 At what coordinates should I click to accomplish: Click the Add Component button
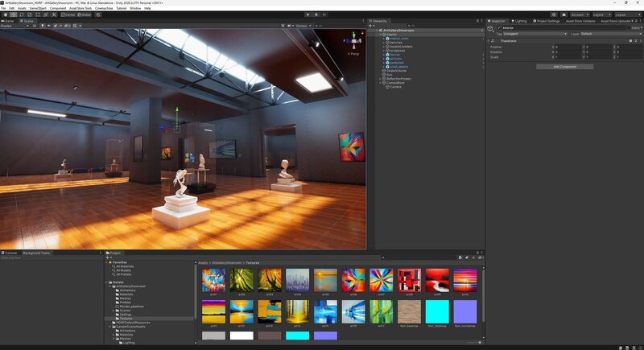564,67
